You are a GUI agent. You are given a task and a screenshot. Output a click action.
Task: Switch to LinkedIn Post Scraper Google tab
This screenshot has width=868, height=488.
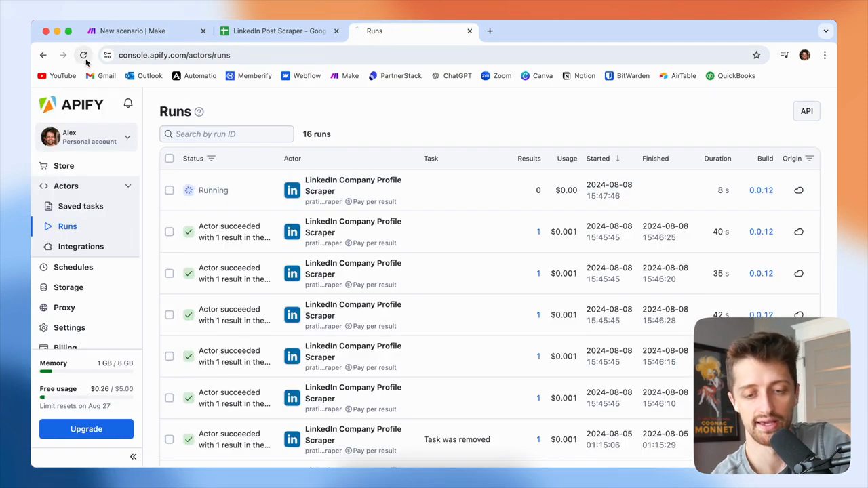click(280, 30)
